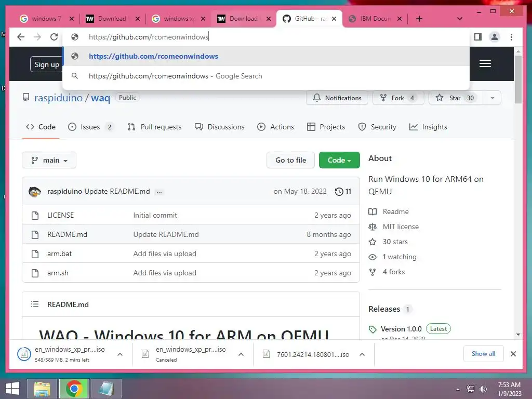Open the raspiduino owner link

click(58, 98)
